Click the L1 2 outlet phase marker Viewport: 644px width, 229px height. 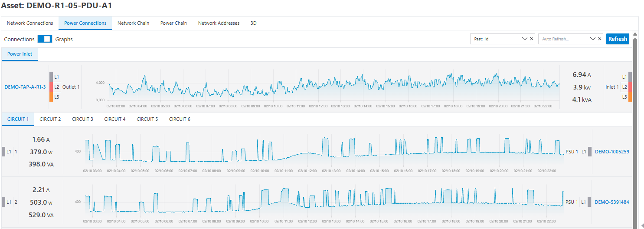(x=10, y=202)
